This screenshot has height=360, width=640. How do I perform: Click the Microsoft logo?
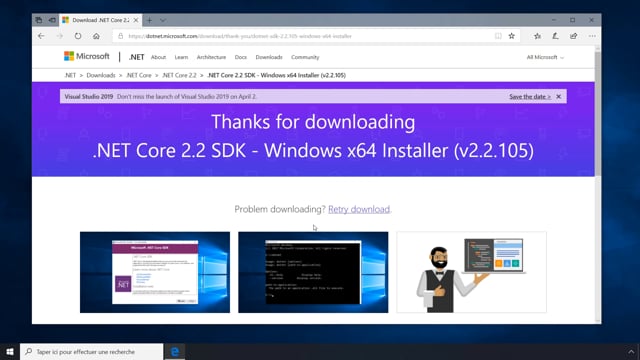point(87,56)
